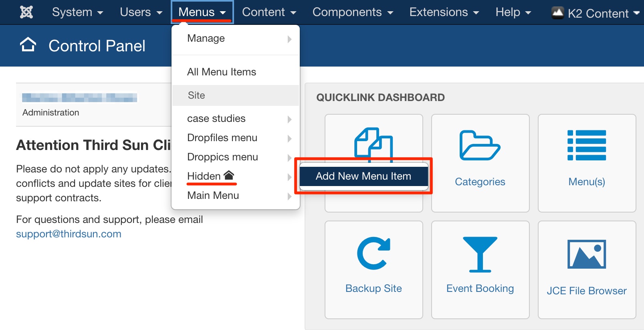Expand the Manage submenu arrow
This screenshot has height=330, width=644.
coord(289,39)
